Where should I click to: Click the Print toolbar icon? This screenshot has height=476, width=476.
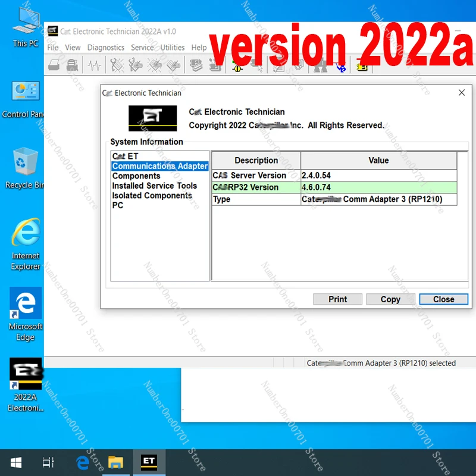[54, 65]
